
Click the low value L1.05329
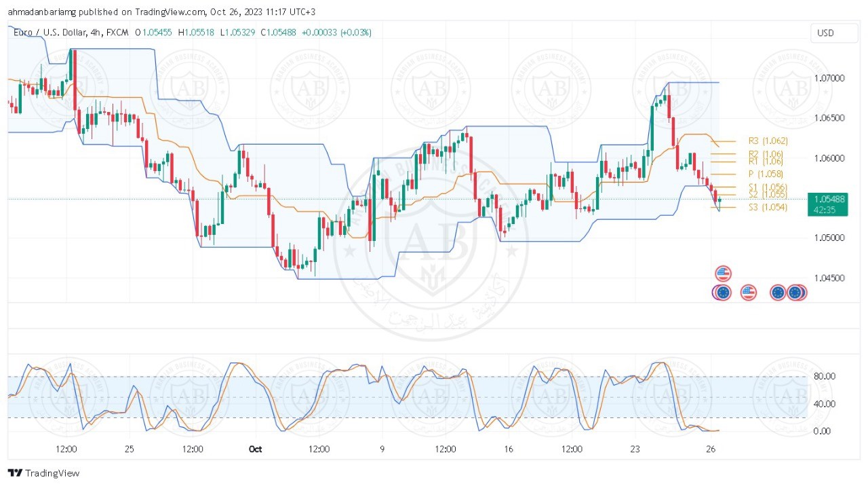click(x=237, y=33)
